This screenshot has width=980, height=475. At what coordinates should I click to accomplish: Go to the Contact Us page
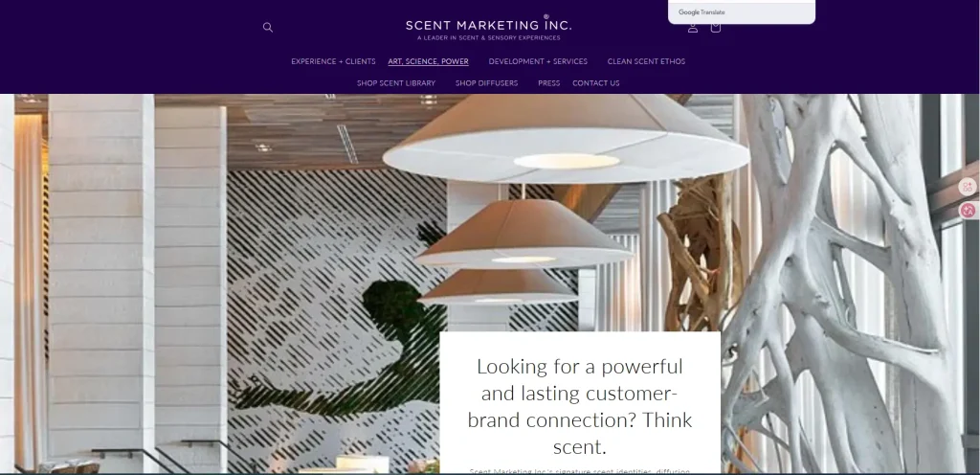(596, 83)
